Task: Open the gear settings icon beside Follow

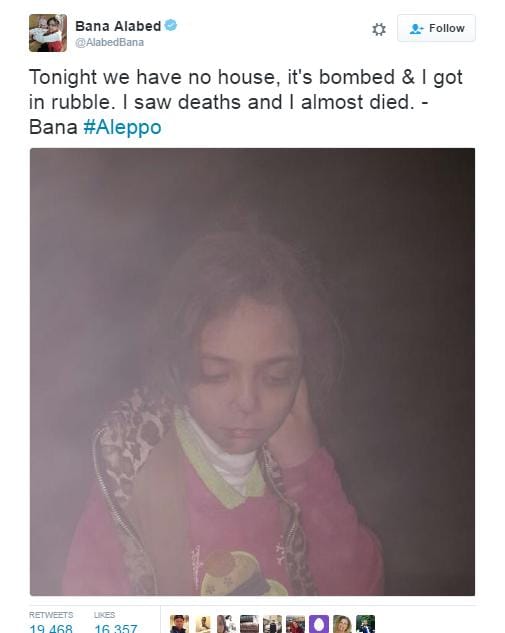Action: click(x=379, y=29)
